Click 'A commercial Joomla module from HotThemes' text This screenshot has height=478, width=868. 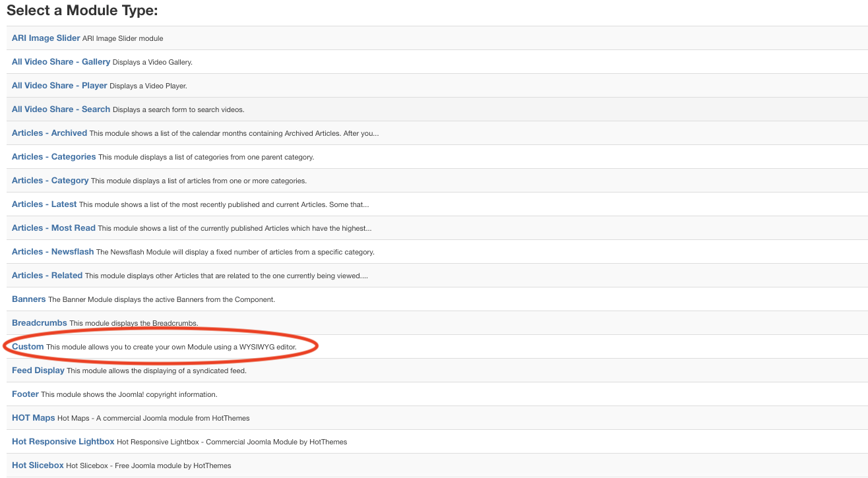click(173, 419)
